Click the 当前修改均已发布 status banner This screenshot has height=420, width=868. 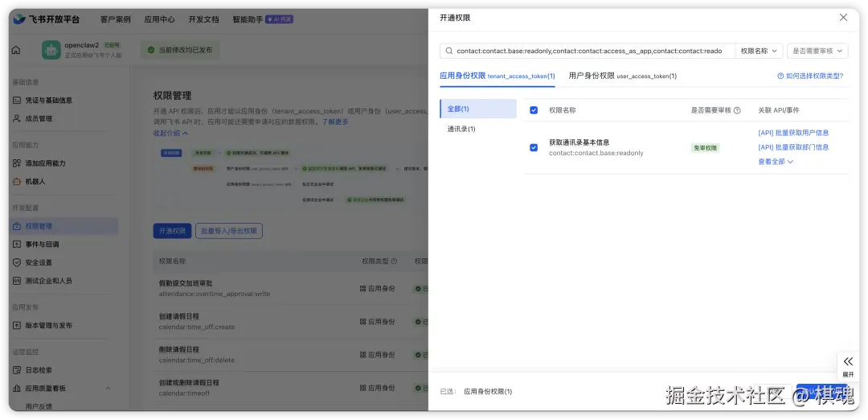tap(180, 50)
